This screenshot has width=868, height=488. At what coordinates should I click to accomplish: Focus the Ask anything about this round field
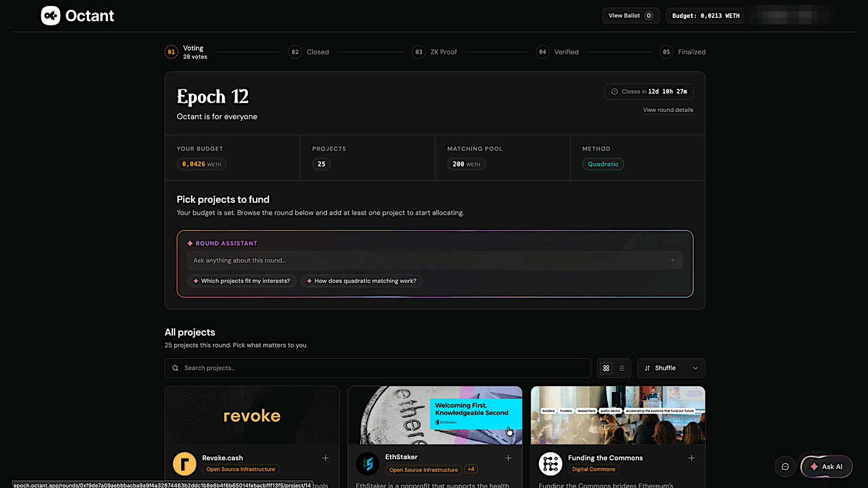[435, 261]
